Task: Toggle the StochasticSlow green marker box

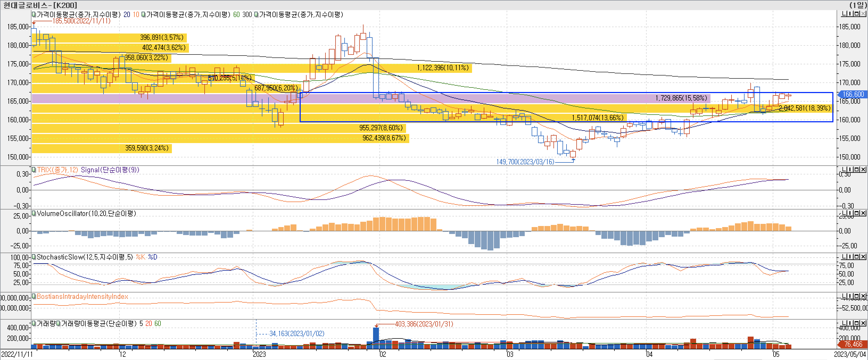Action: coord(34,257)
